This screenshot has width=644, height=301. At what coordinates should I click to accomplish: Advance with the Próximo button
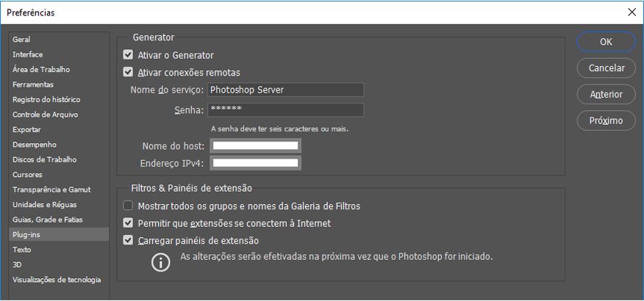[x=607, y=120]
